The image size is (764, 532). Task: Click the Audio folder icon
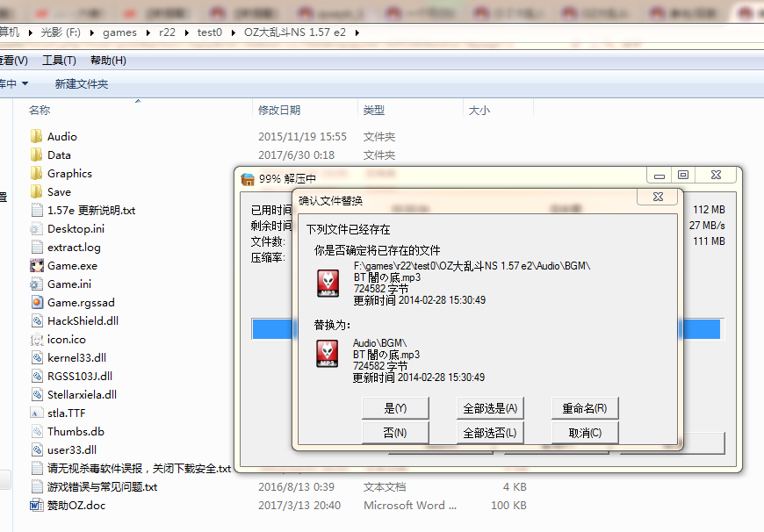(x=37, y=136)
